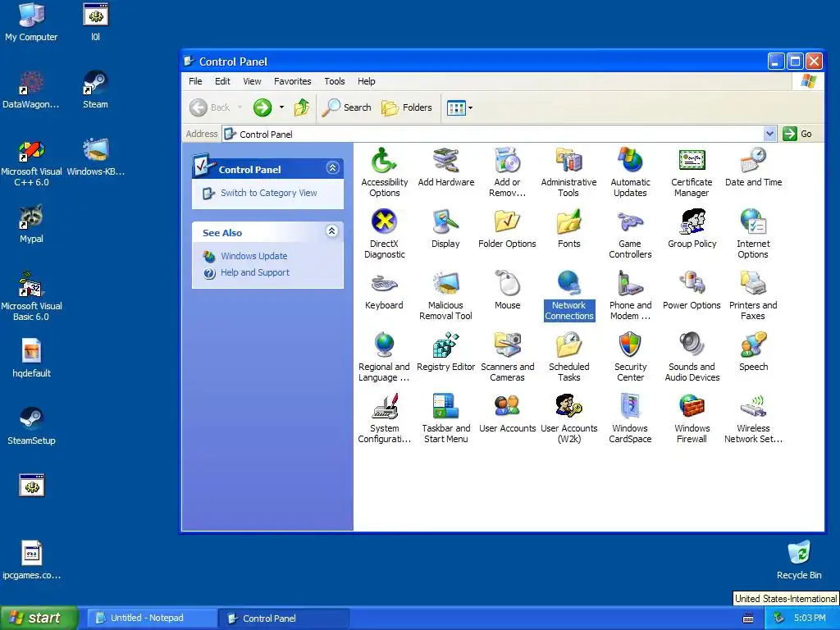
Task: Click the Up folder toolbar button
Action: [302, 107]
